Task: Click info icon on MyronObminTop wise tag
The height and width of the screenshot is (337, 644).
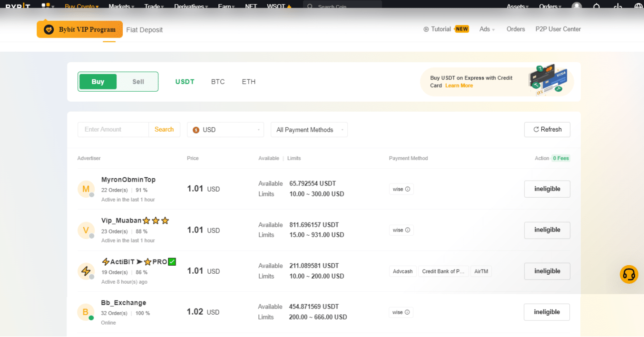Action: (x=408, y=189)
